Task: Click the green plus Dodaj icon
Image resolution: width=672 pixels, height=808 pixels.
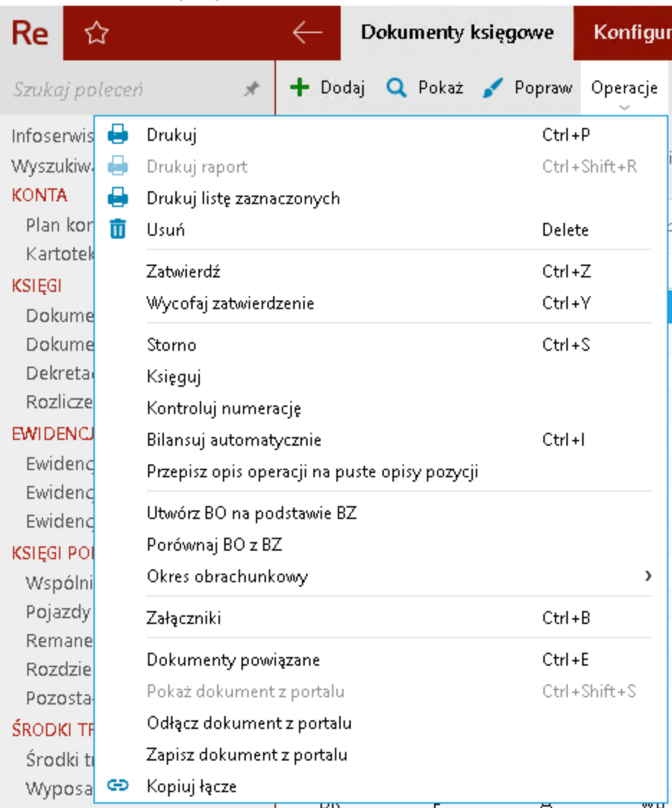Action: point(299,88)
